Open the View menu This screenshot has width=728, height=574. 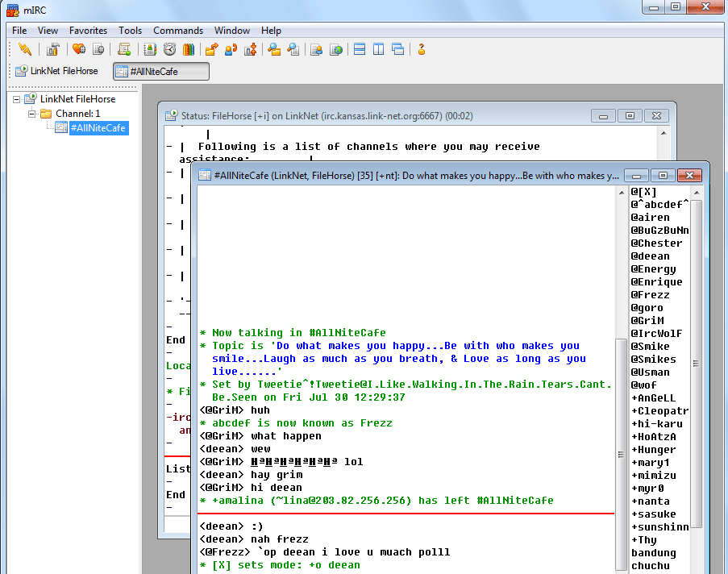[x=48, y=31]
